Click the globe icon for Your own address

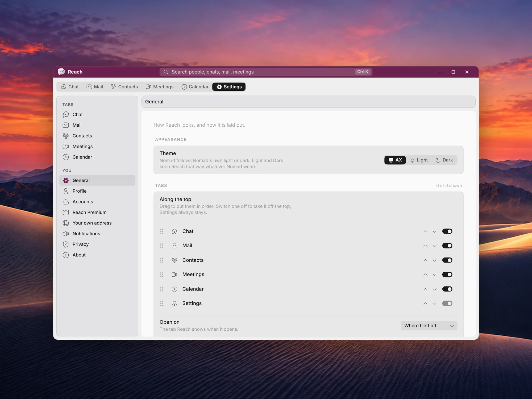66,223
